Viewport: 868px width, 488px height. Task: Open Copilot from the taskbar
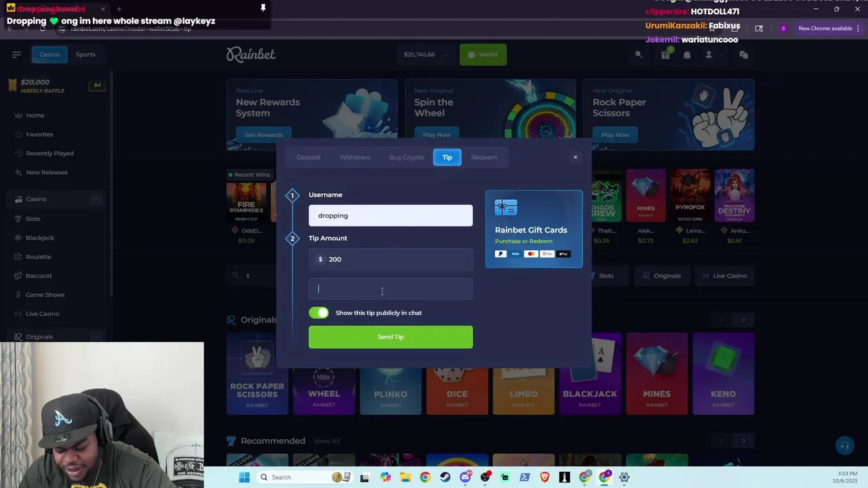point(385,477)
